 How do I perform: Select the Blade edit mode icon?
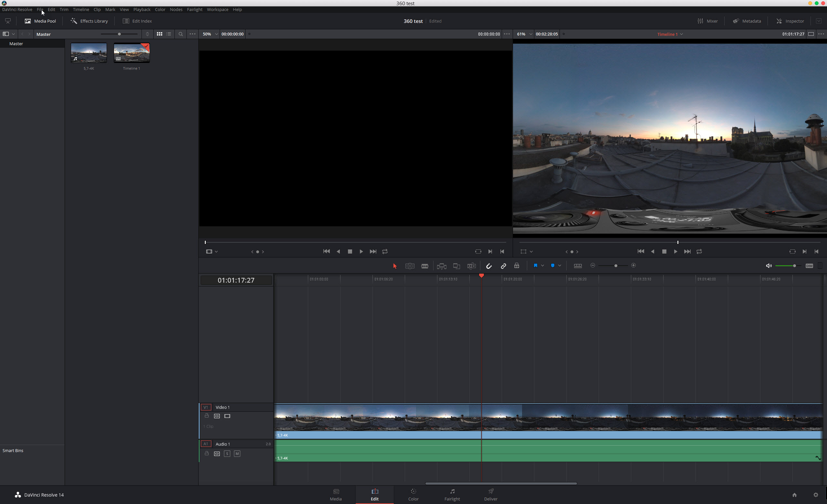(x=425, y=266)
